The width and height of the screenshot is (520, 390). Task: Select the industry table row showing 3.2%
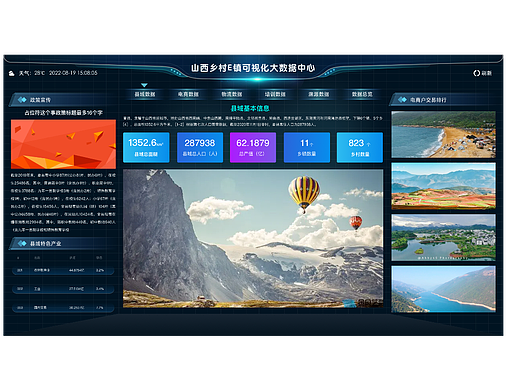click(x=63, y=270)
